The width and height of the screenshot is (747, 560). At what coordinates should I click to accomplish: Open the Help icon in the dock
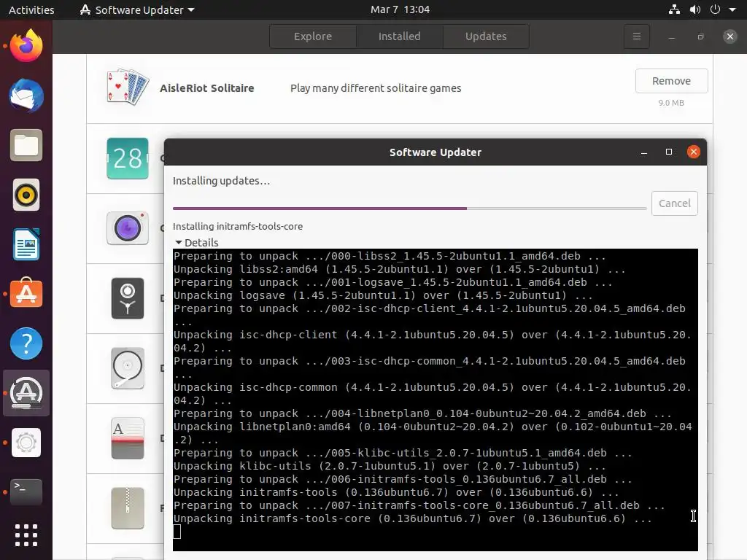26,343
